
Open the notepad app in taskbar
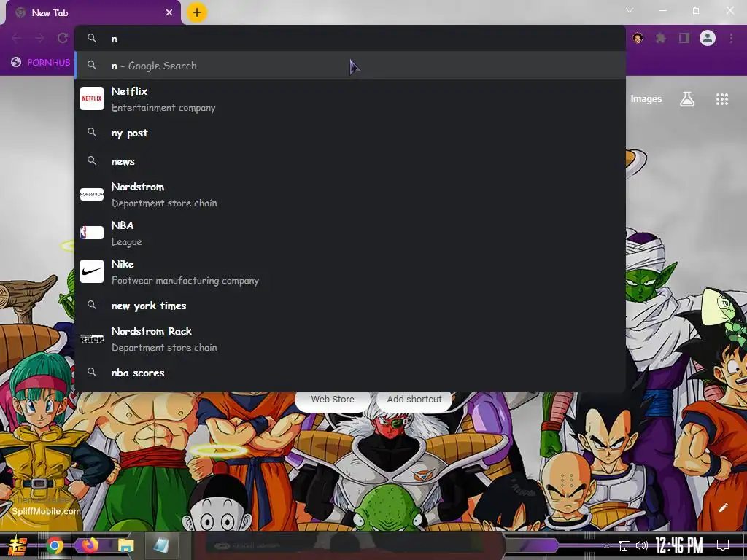coord(161,545)
